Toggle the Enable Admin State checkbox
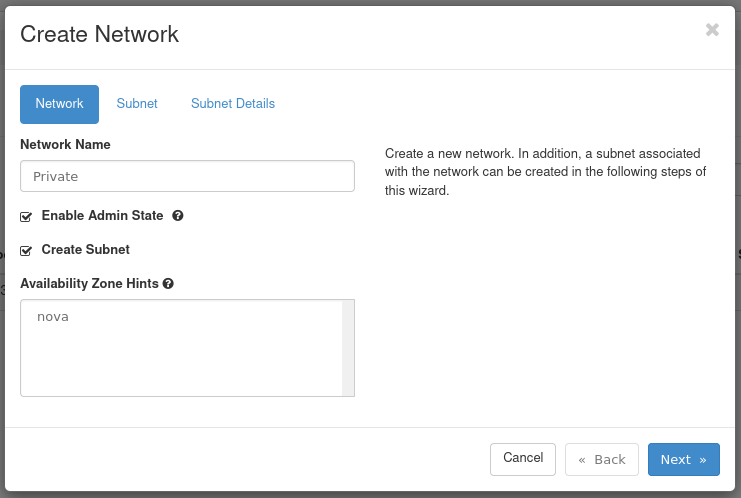741x498 pixels. 26,217
